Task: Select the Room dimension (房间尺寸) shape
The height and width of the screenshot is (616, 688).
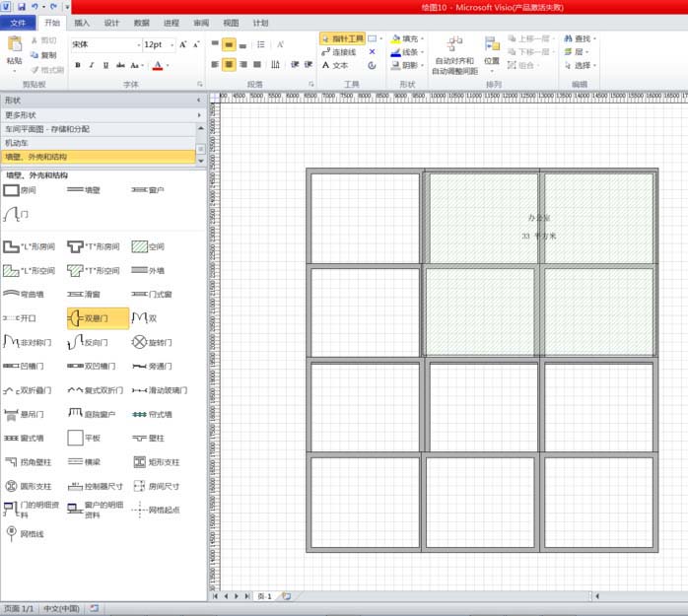Action: click(156, 486)
